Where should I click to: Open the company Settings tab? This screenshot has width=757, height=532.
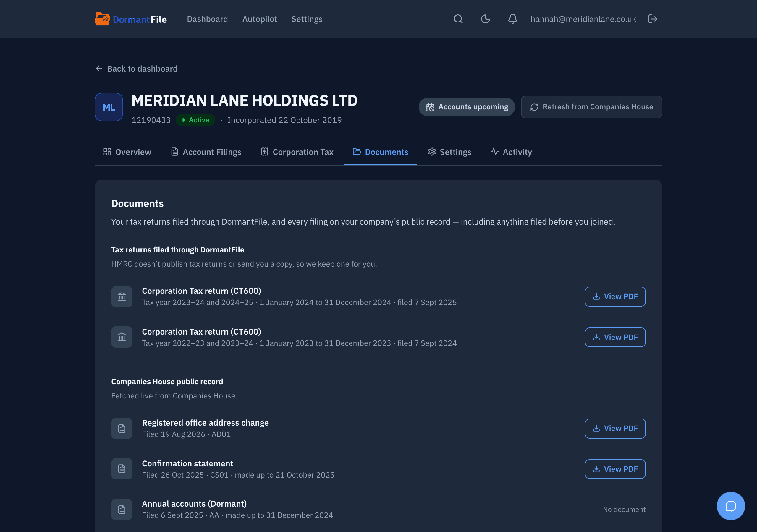449,152
